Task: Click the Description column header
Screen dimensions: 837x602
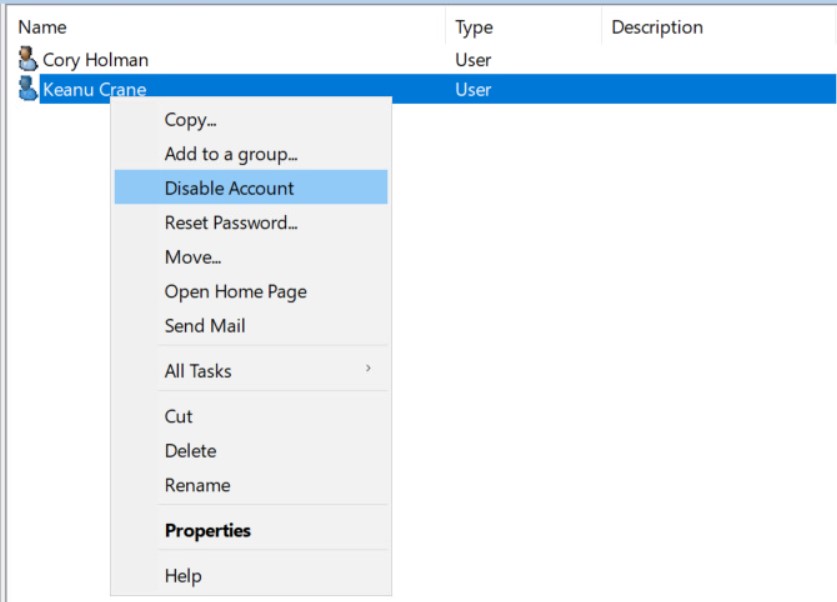Action: [657, 27]
